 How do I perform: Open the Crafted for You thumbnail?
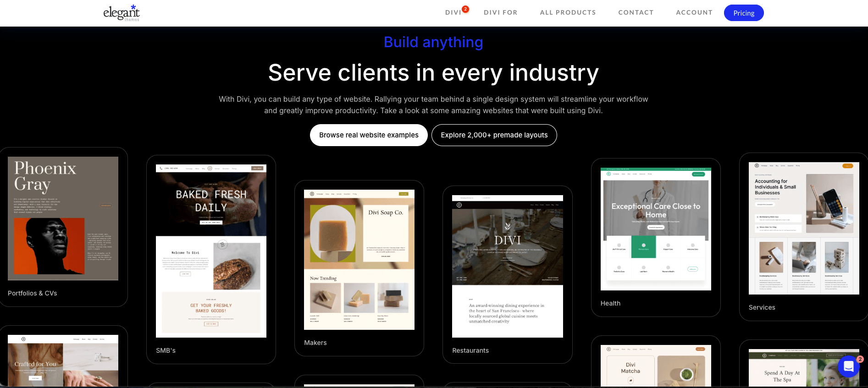pyautogui.click(x=63, y=361)
